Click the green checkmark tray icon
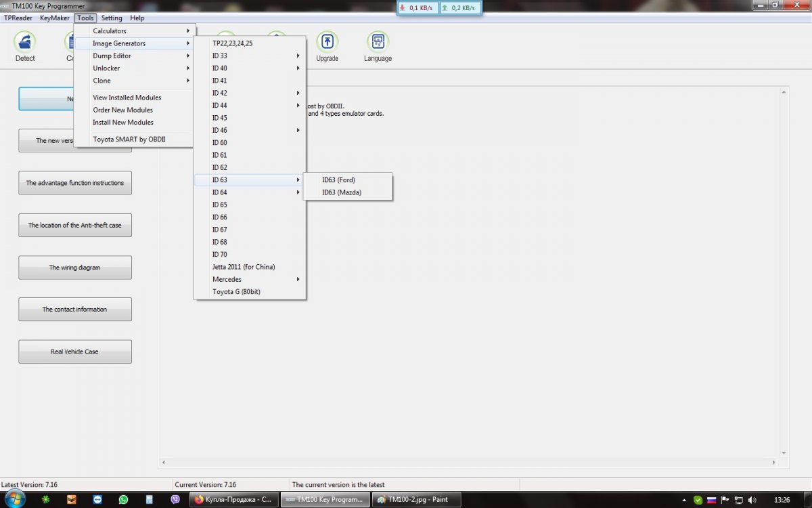The height and width of the screenshot is (508, 812). tap(698, 500)
